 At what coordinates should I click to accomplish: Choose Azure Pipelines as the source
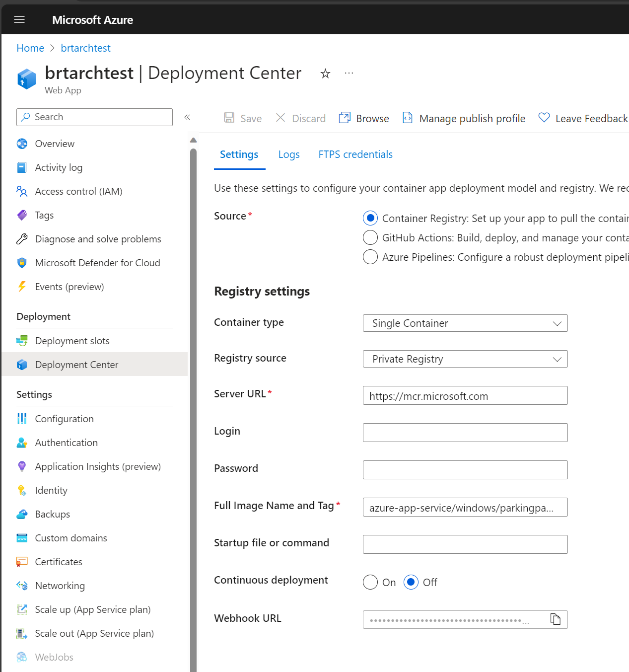pos(370,257)
